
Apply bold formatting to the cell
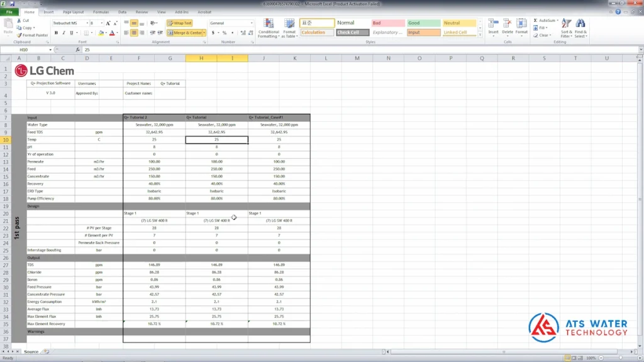55,32
